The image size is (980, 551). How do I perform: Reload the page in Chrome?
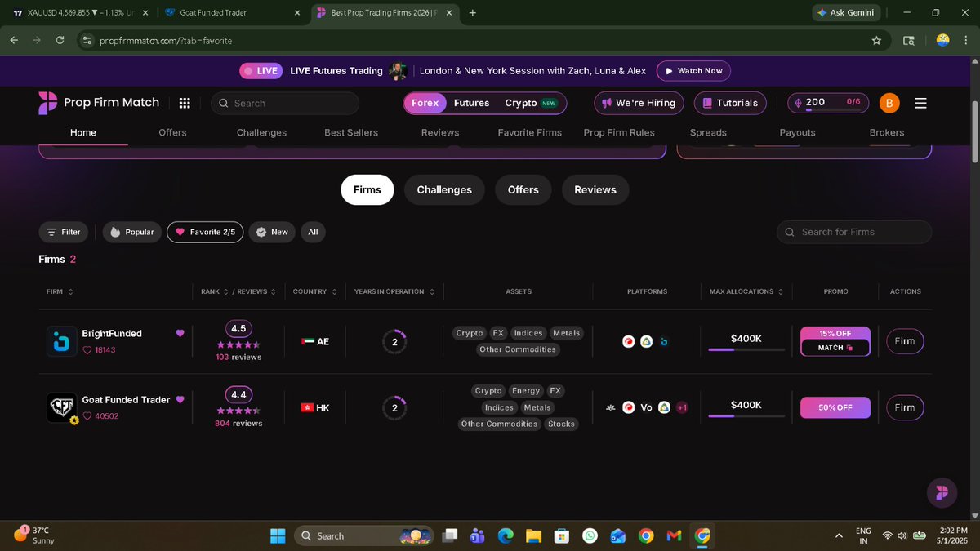pos(60,40)
